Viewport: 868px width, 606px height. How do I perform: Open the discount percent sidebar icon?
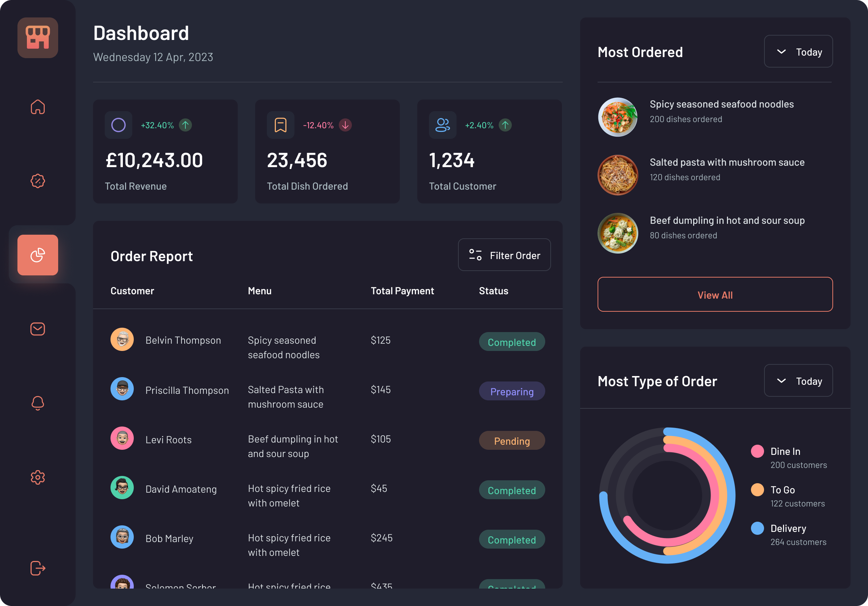(x=37, y=181)
